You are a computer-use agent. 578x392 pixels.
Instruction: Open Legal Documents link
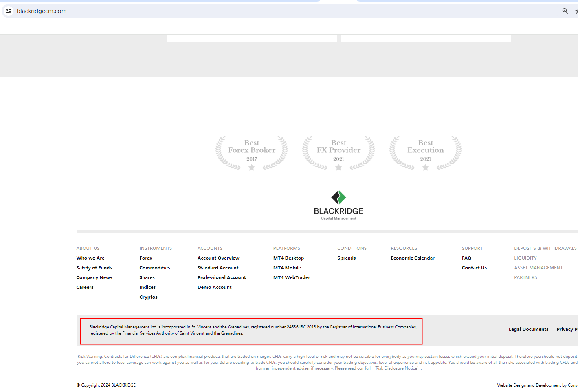click(528, 329)
